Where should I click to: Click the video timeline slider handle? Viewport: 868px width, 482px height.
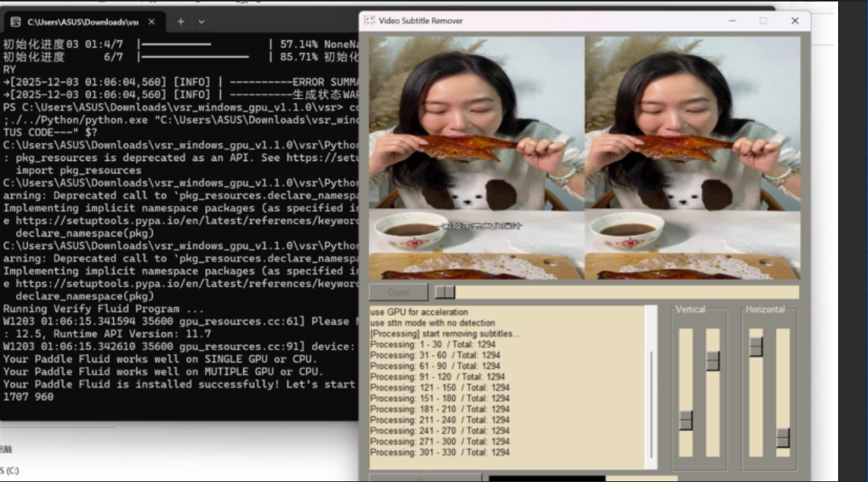click(445, 292)
